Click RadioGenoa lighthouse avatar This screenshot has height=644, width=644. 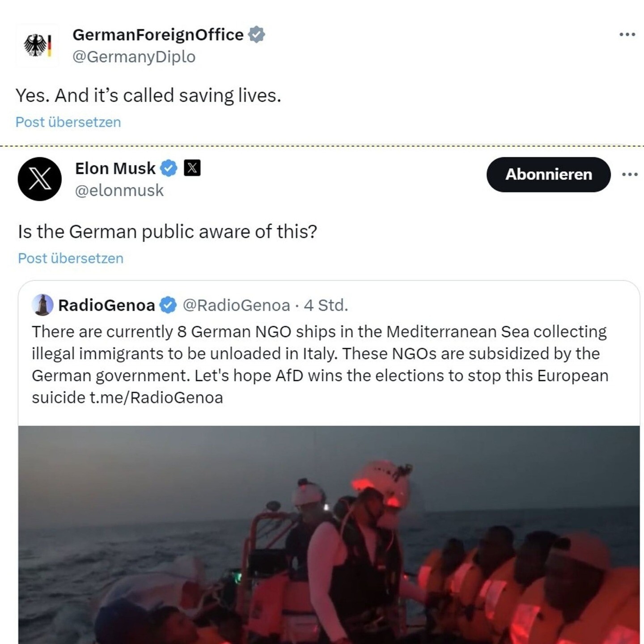point(42,305)
